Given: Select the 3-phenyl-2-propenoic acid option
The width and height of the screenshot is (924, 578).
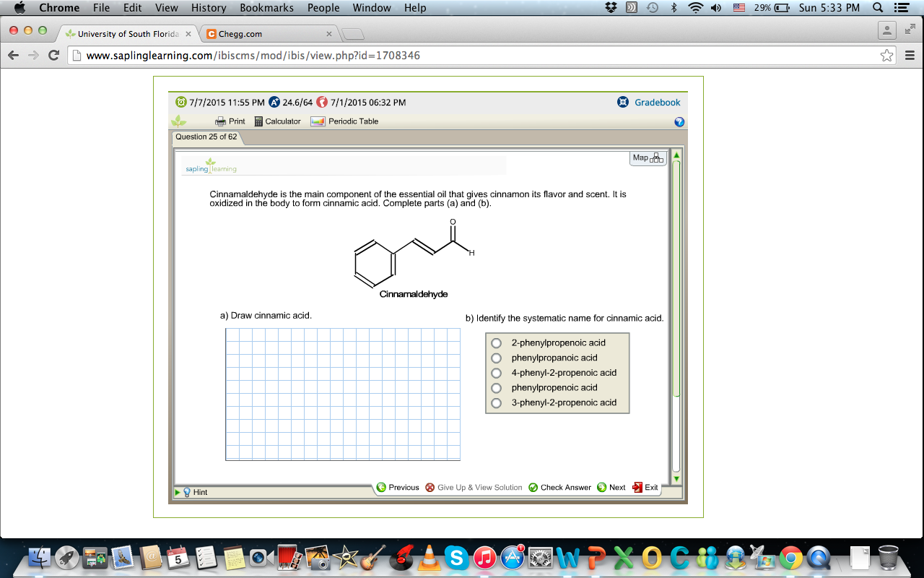Looking at the screenshot, I should point(496,402).
